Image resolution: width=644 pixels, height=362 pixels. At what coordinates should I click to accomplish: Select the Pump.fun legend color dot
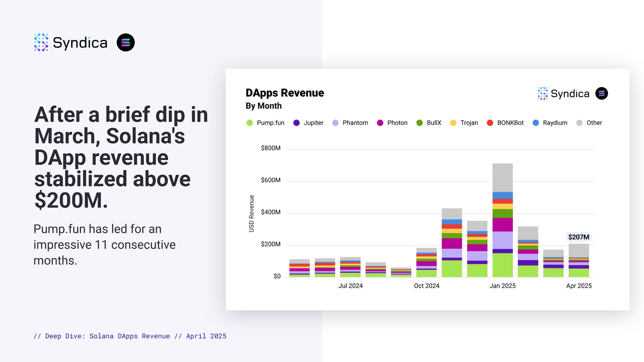(x=250, y=123)
